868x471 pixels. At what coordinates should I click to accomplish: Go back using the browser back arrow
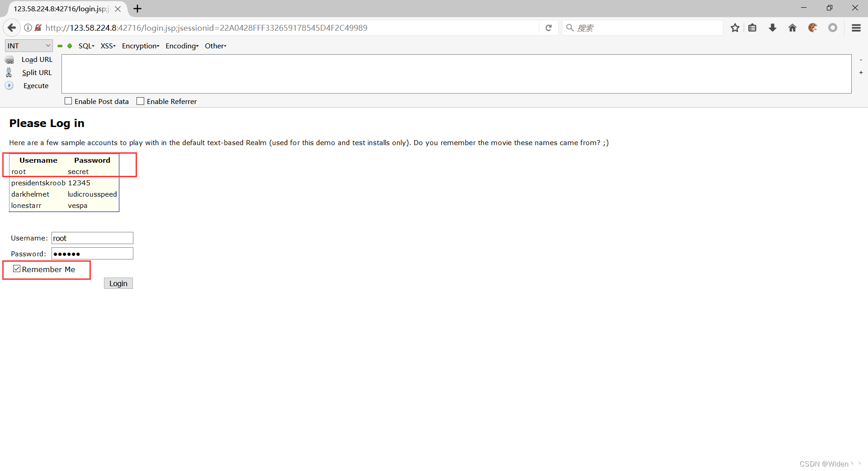coord(12,28)
